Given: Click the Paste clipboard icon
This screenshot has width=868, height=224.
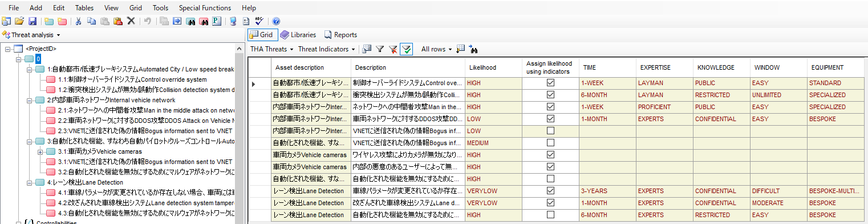Looking at the screenshot, I should pyautogui.click(x=105, y=21).
